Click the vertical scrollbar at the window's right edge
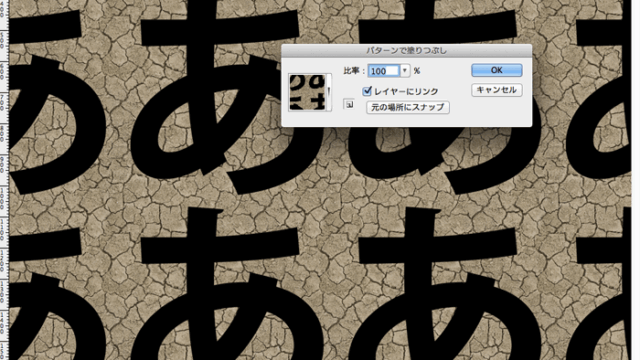This screenshot has width=640, height=360. pos(635,180)
